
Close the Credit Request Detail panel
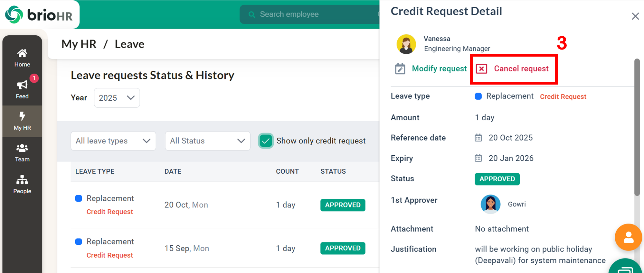[x=635, y=16]
